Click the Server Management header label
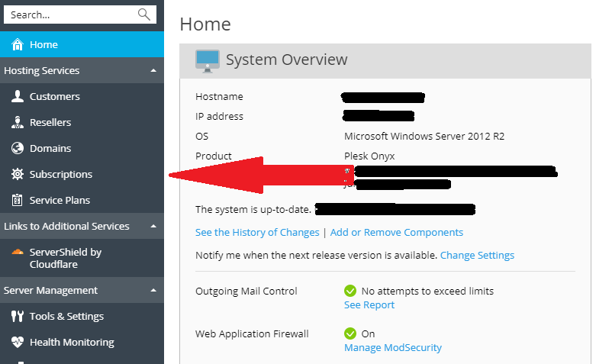The image size is (596, 364). point(50,290)
